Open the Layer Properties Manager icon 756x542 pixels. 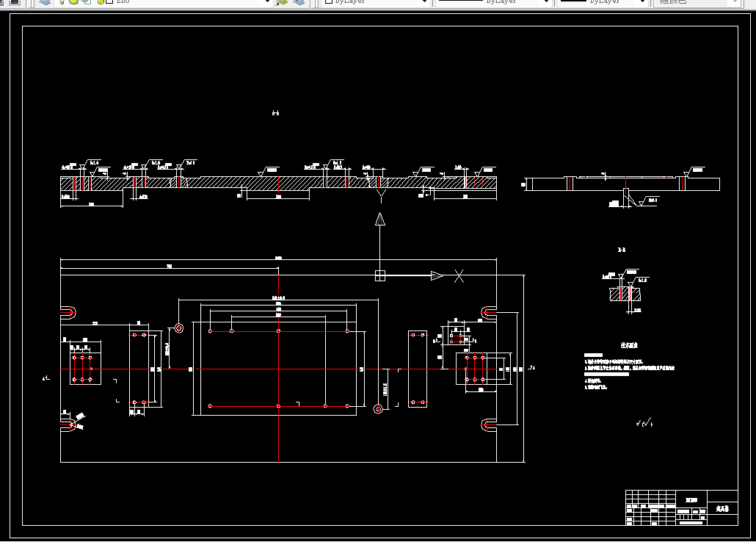[x=45, y=2]
